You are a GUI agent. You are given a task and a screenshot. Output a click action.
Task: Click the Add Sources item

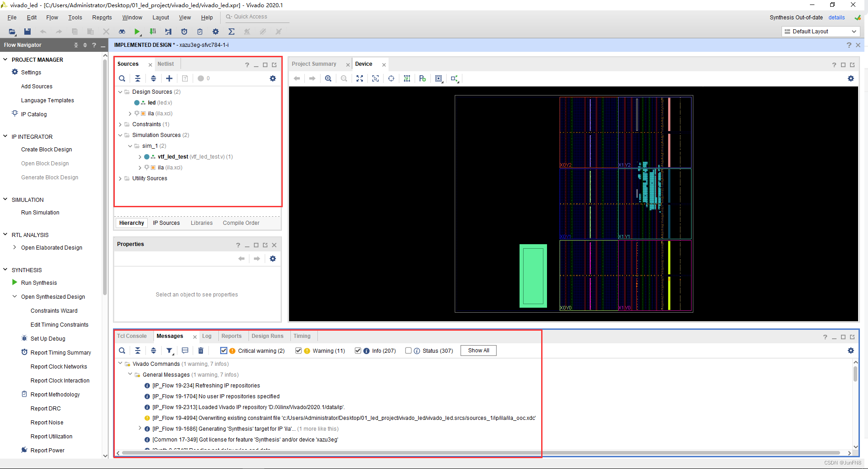click(36, 87)
